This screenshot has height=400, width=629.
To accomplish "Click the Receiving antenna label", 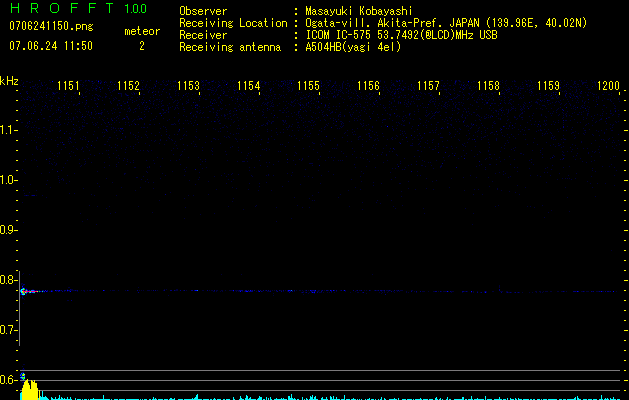I will tap(230, 47).
